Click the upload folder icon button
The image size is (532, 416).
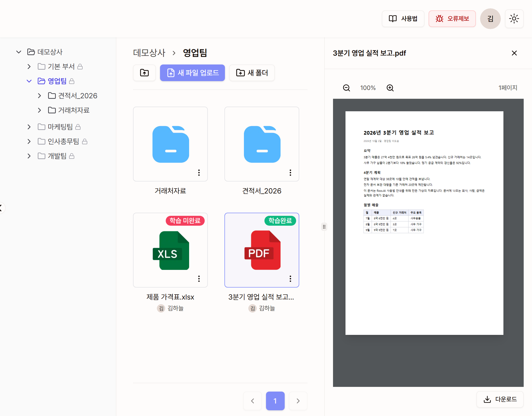pyautogui.click(x=144, y=73)
